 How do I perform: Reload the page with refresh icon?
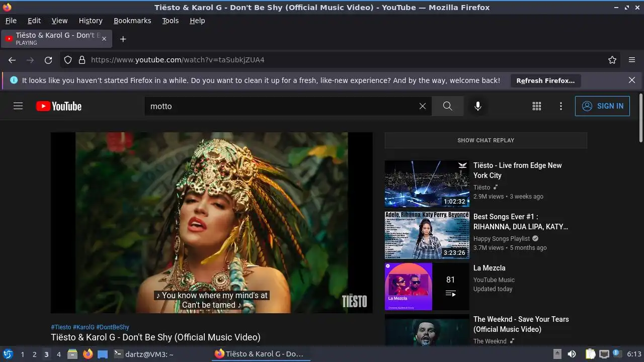(x=48, y=60)
